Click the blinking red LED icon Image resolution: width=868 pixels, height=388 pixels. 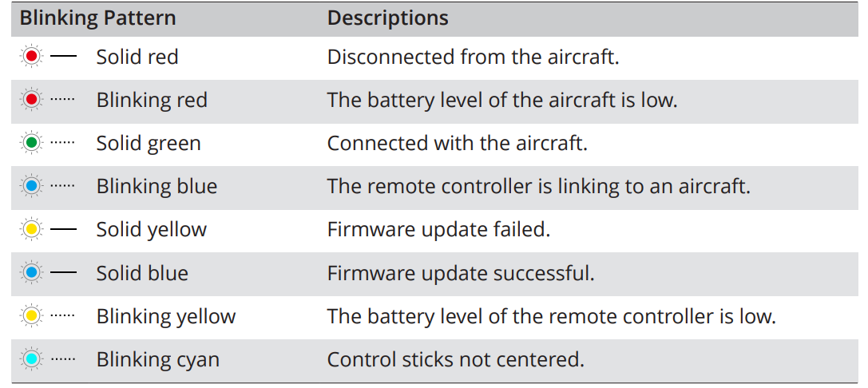click(31, 101)
